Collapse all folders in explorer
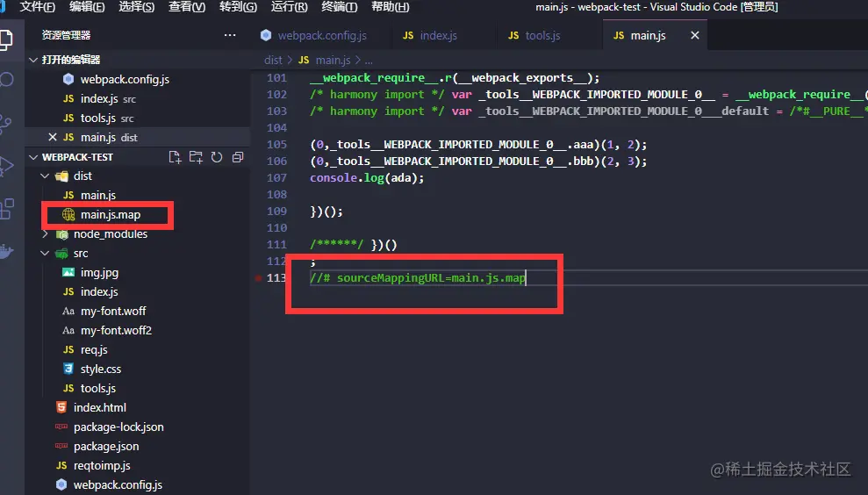Screen dimensions: 868x495 (238, 157)
